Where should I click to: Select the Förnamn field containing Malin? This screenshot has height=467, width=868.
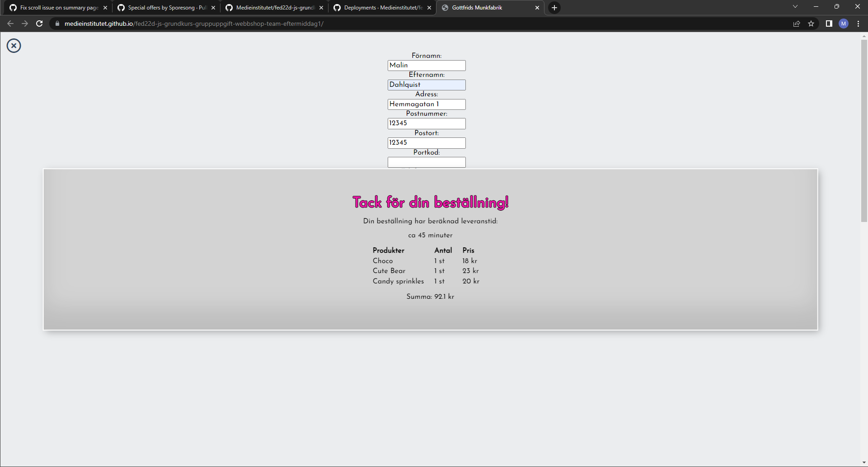426,65
